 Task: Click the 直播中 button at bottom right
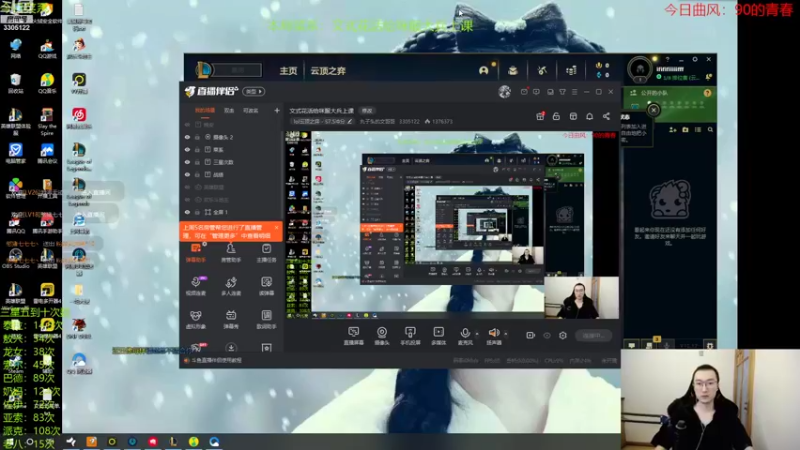point(593,336)
